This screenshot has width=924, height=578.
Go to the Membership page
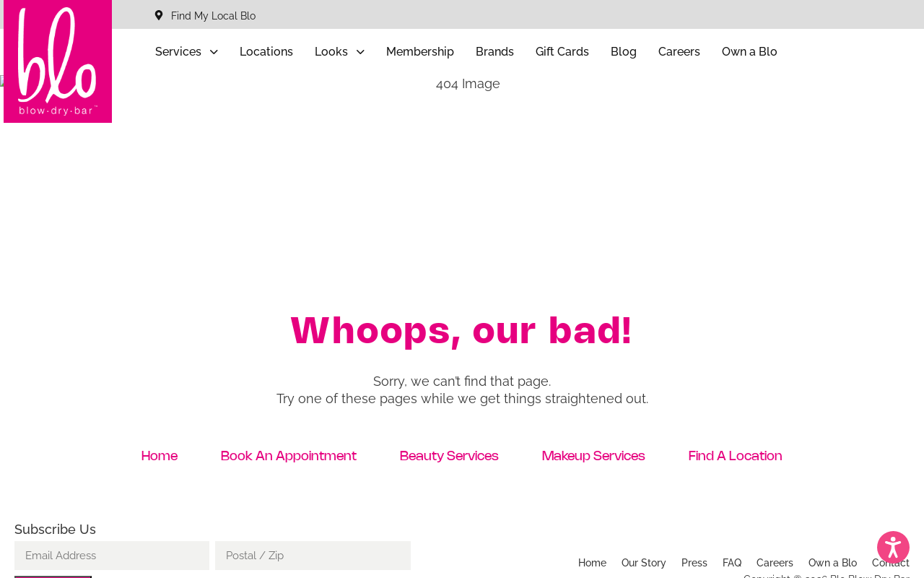point(420,52)
